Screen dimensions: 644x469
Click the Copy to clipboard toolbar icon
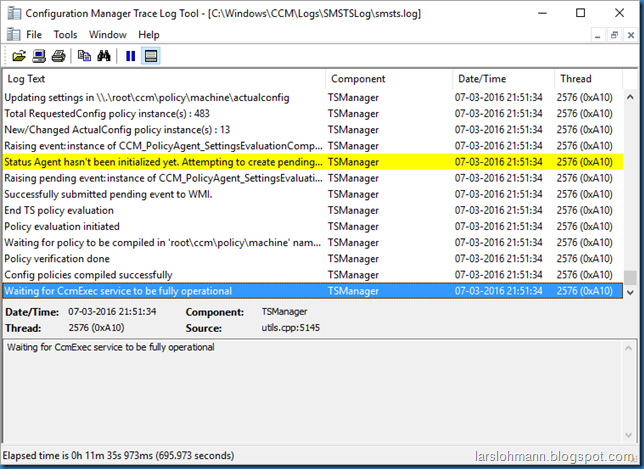pyautogui.click(x=84, y=56)
